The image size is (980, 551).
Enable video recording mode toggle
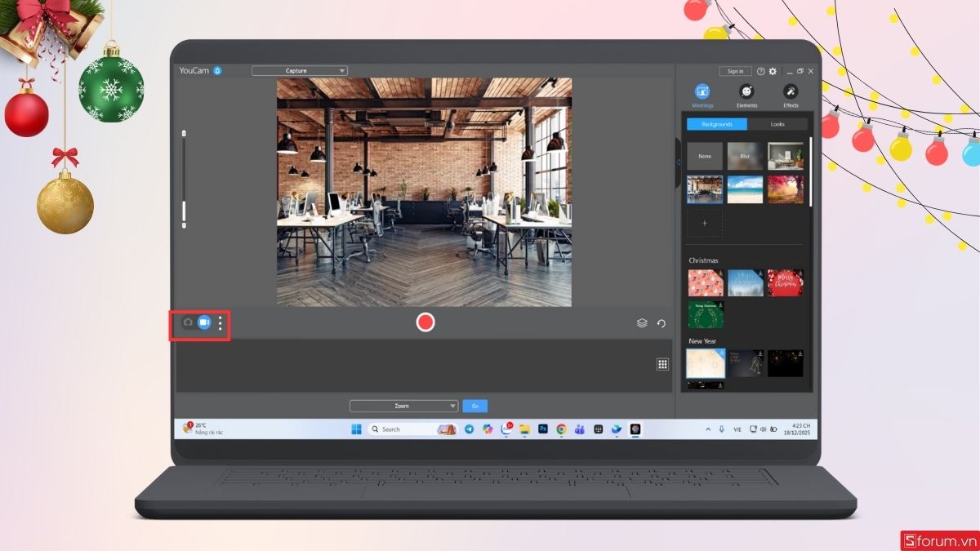(204, 322)
